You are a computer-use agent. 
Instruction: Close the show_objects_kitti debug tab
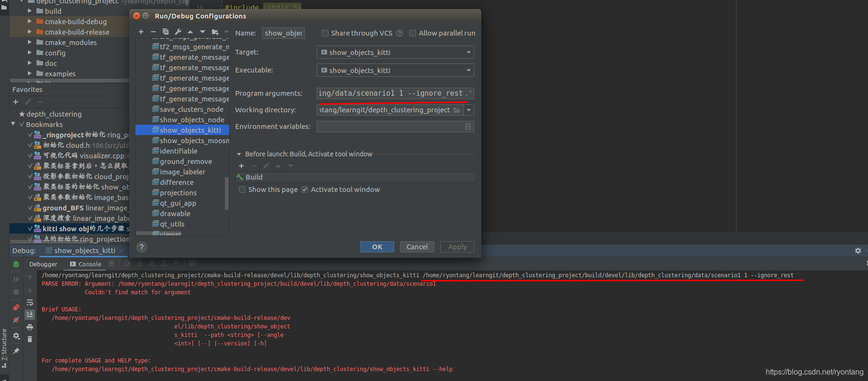[x=121, y=251]
